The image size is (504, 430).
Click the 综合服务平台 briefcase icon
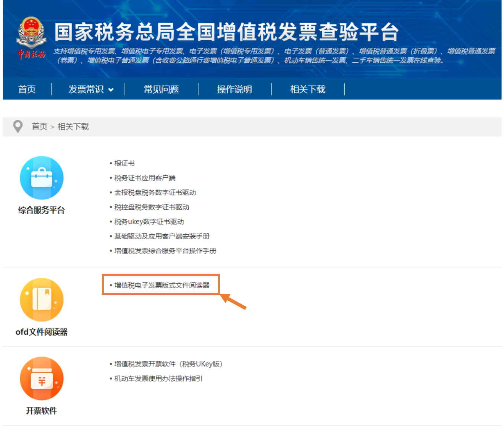pos(42,178)
